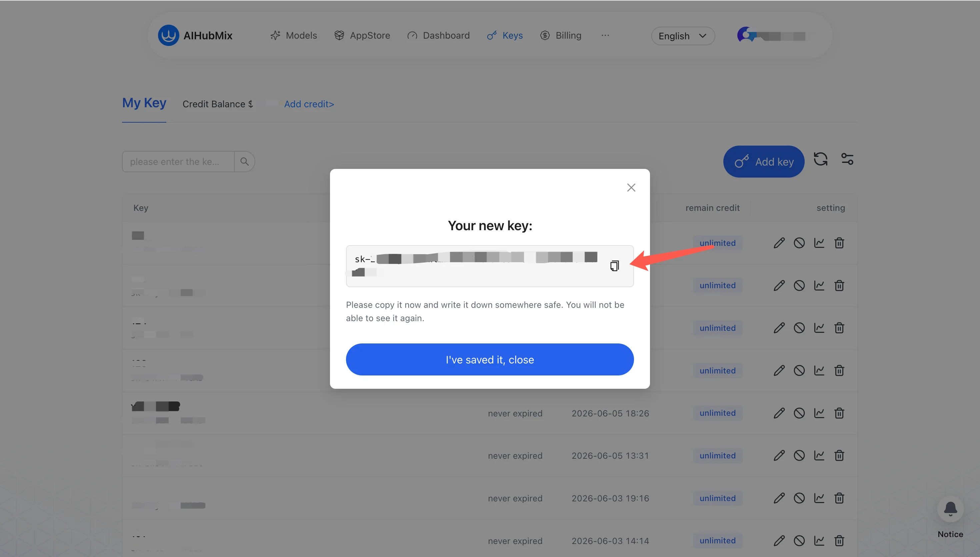Open the English language dropdown
Viewport: 980px width, 557px height.
[683, 36]
